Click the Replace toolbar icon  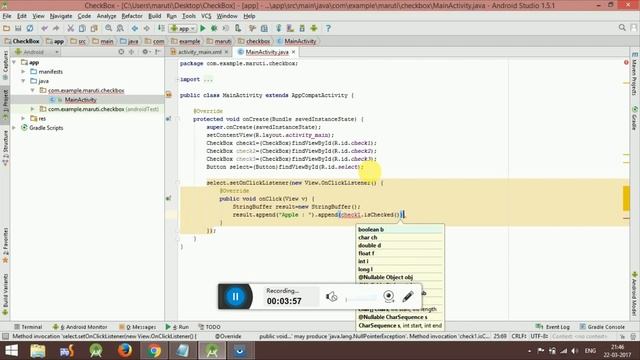click(x=120, y=28)
